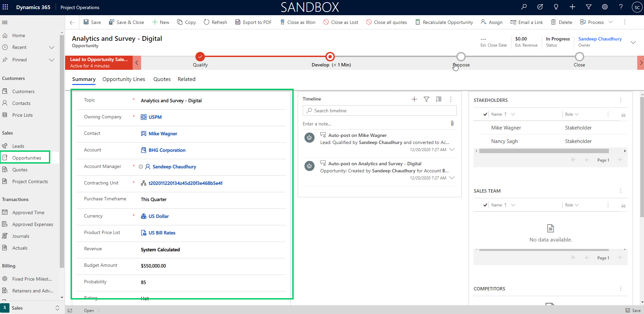Expand the Recent list in sidebar
This screenshot has height=314, width=644.
[x=52, y=48]
